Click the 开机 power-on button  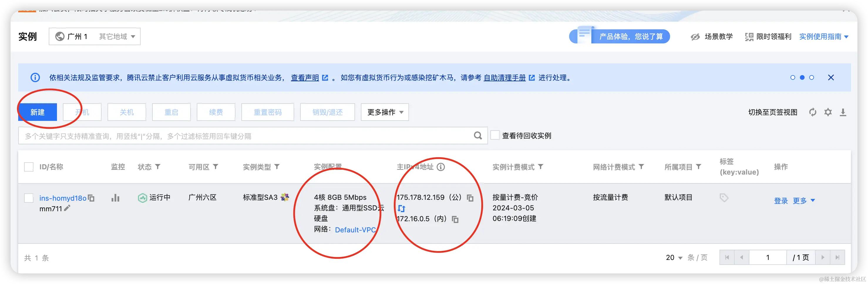click(82, 112)
